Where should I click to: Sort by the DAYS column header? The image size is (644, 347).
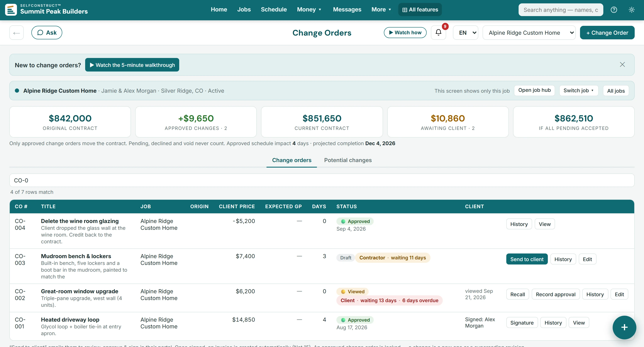click(x=319, y=207)
